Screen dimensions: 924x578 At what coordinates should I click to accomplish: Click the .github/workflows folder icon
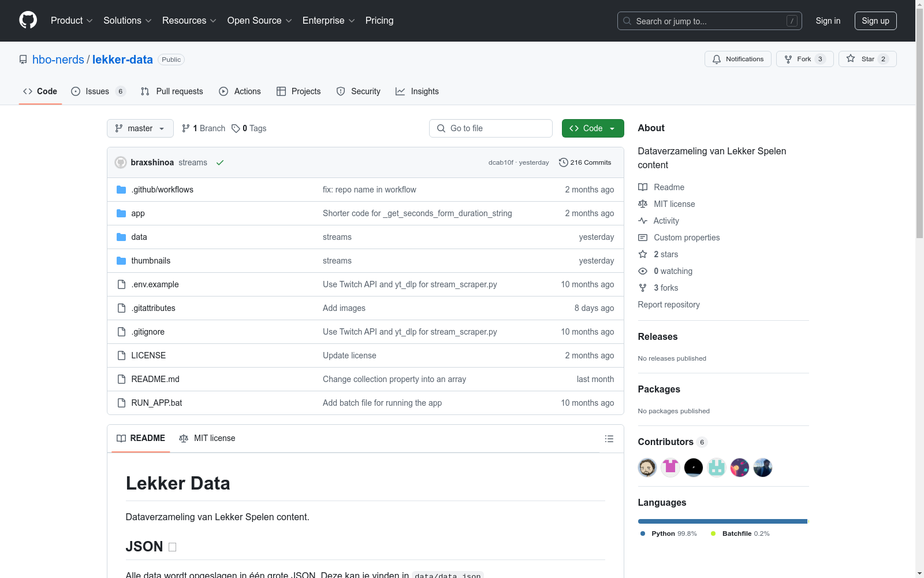[121, 190]
